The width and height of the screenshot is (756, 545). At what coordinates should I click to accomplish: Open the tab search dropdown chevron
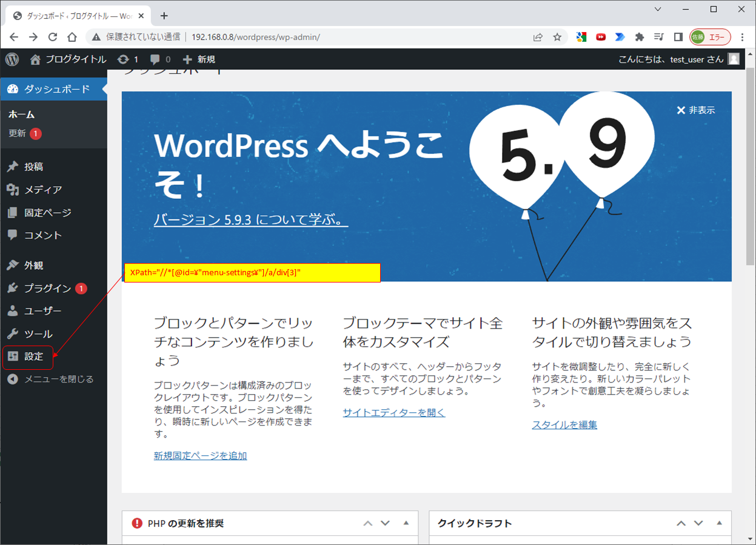click(659, 9)
